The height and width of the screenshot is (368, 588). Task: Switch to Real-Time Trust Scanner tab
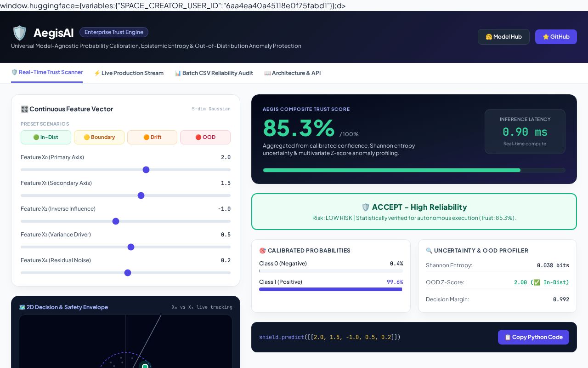coord(47,72)
